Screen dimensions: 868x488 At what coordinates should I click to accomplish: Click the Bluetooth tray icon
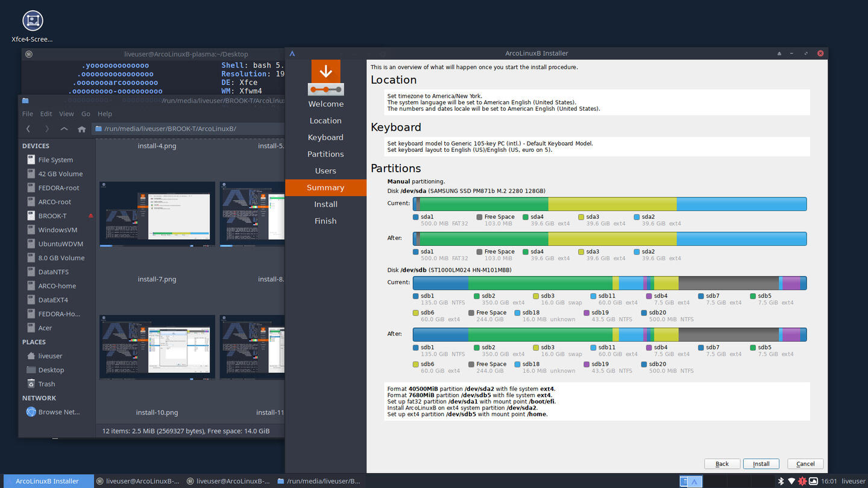tap(781, 481)
